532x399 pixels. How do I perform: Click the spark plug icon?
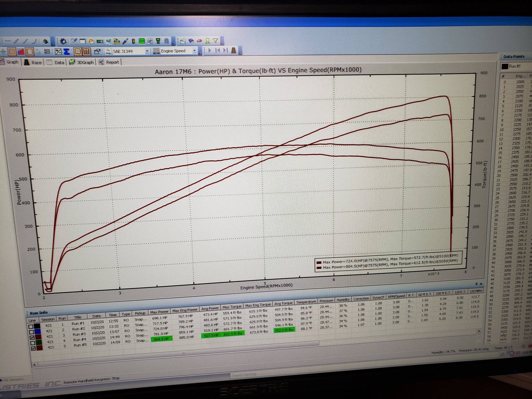125,41
